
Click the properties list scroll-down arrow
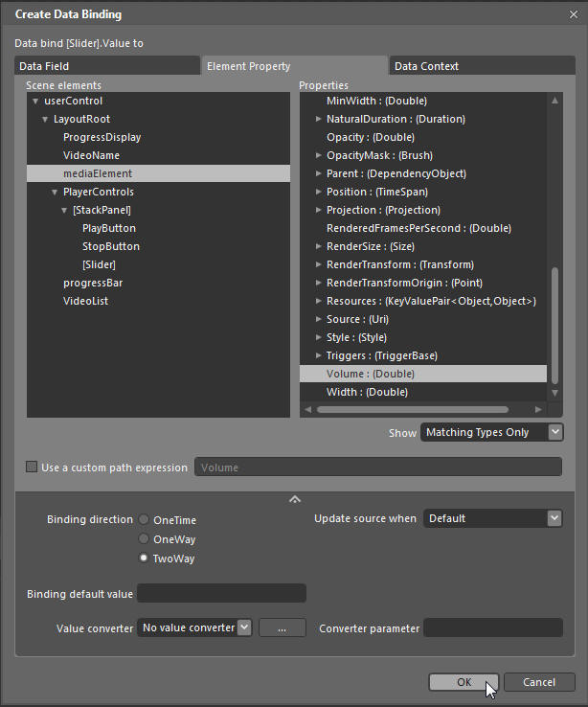pyautogui.click(x=555, y=393)
